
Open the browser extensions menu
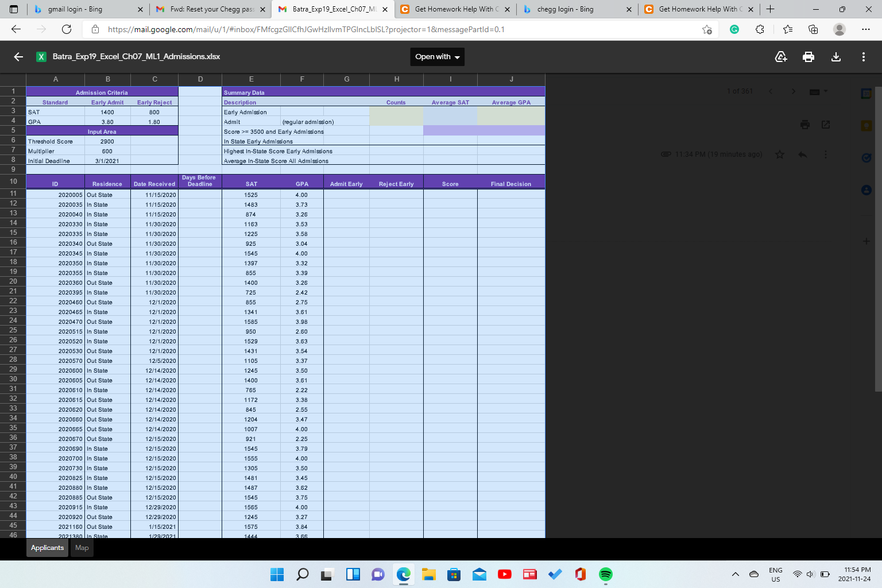pos(760,29)
